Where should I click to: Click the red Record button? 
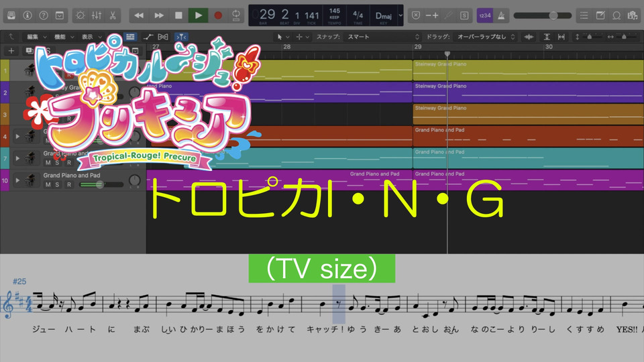tap(218, 15)
